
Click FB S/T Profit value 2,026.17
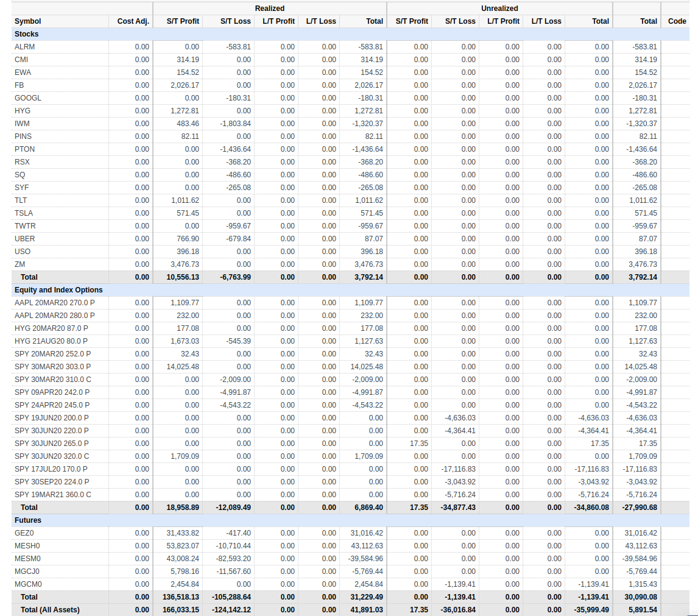pos(185,85)
